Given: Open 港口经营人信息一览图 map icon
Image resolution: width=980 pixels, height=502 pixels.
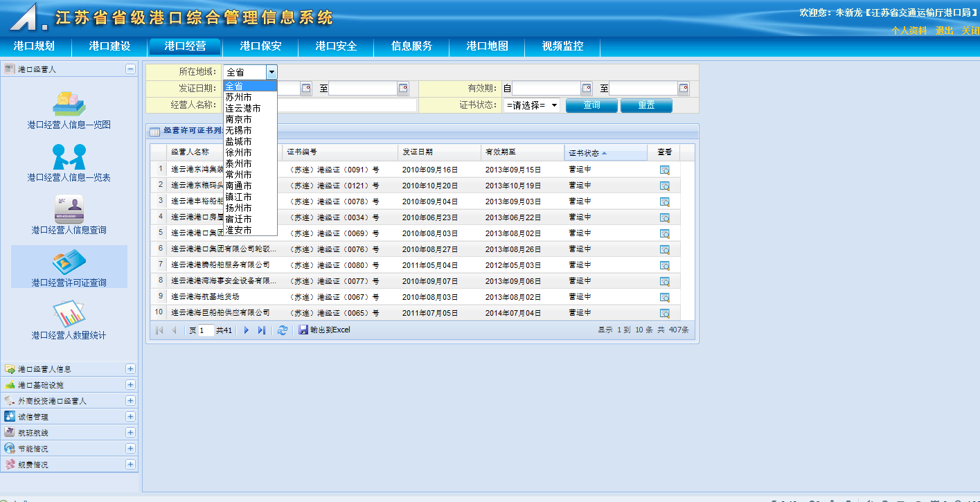Looking at the screenshot, I should pyautogui.click(x=69, y=104).
